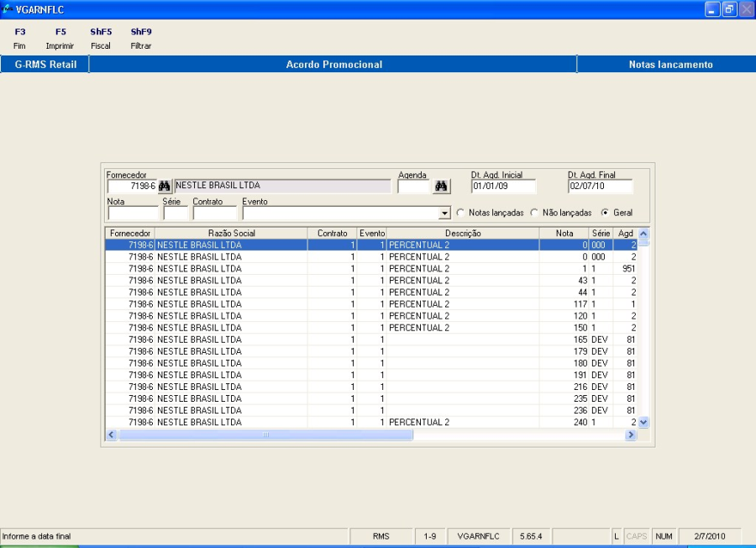Select row with nota 236 DEV
This screenshot has width=756, height=548.
[x=371, y=410]
